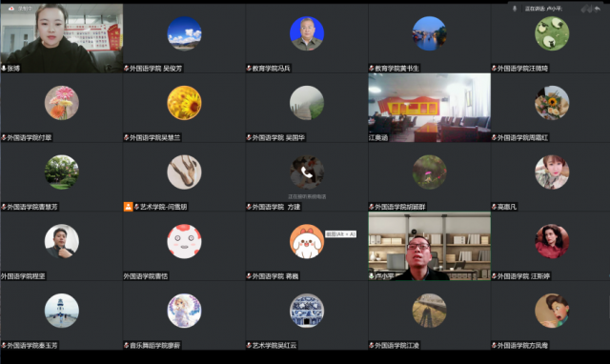Click the muted mic icon beside 音乐舞蹈学院廖蔚

coord(127,345)
